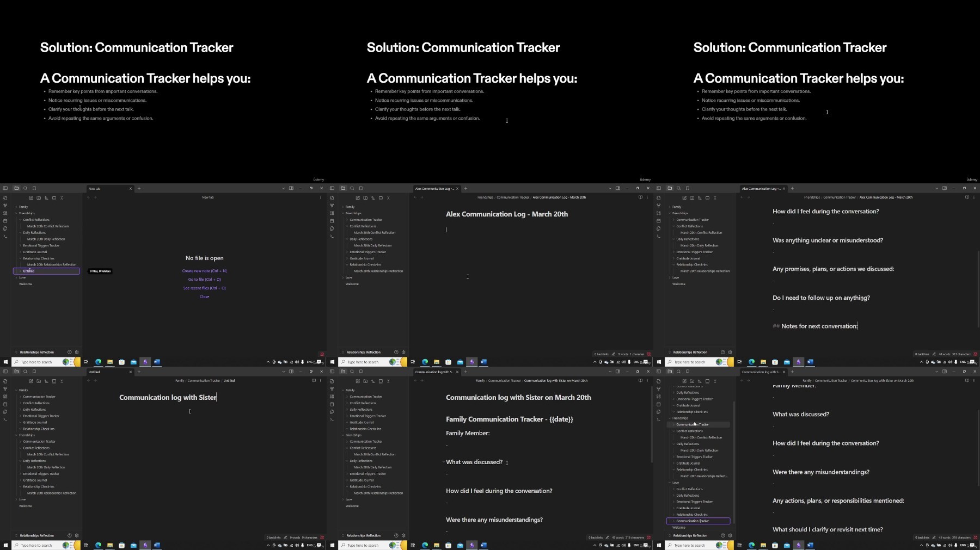Toggle left sidebar in the New tab window
Image resolution: width=980 pixels, height=550 pixels.
pyautogui.click(x=5, y=188)
